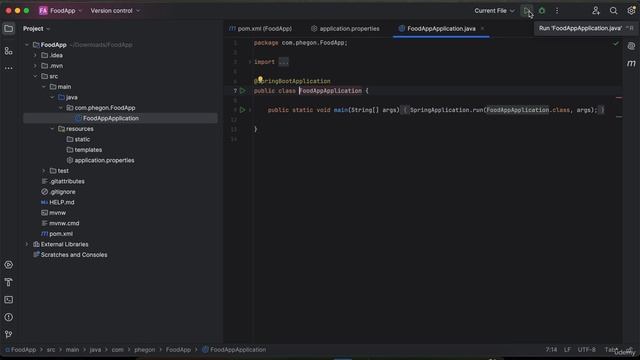Collapse the resources folder

click(52, 129)
